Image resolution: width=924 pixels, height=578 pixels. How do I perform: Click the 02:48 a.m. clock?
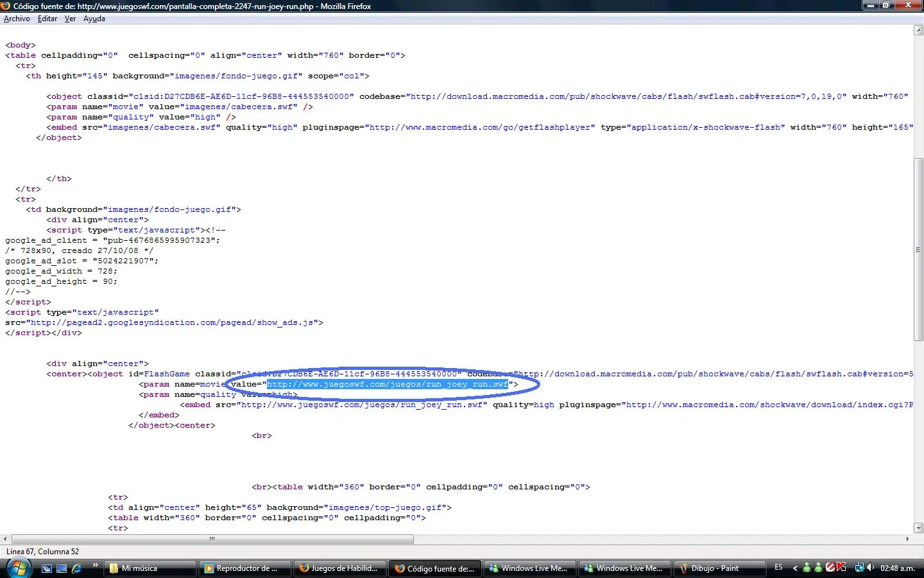point(898,568)
